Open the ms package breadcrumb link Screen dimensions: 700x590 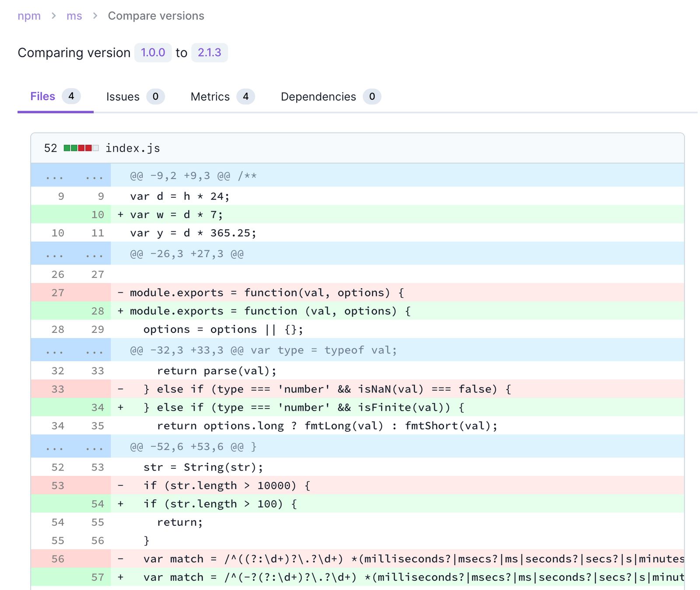click(x=74, y=16)
